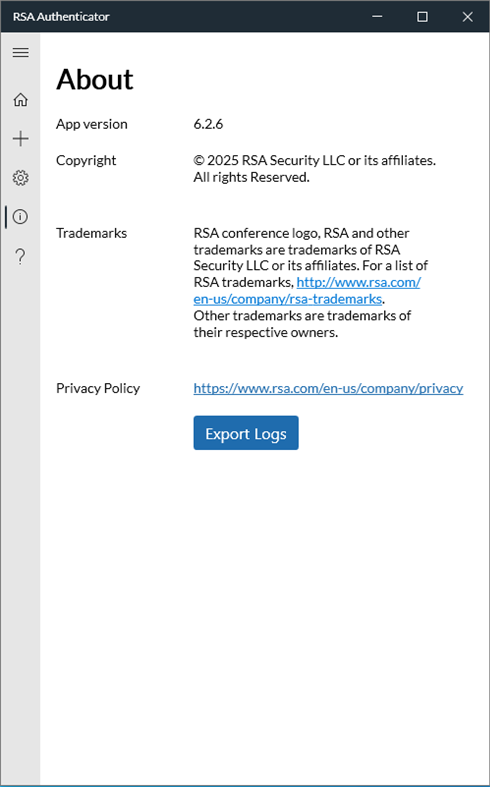
Task: Maximize the RSA Authenticator window
Action: pos(423,17)
